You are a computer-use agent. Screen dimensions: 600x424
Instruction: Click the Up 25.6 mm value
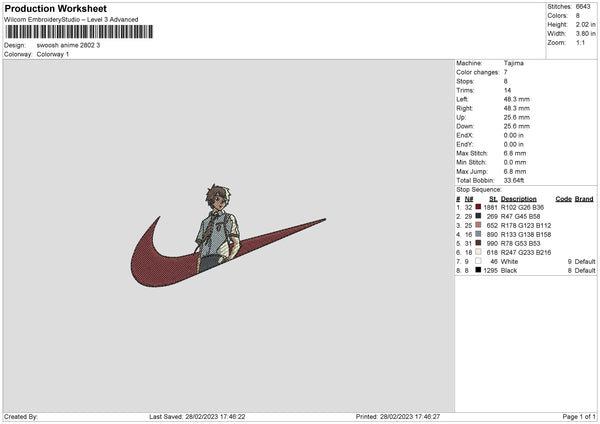[517, 117]
